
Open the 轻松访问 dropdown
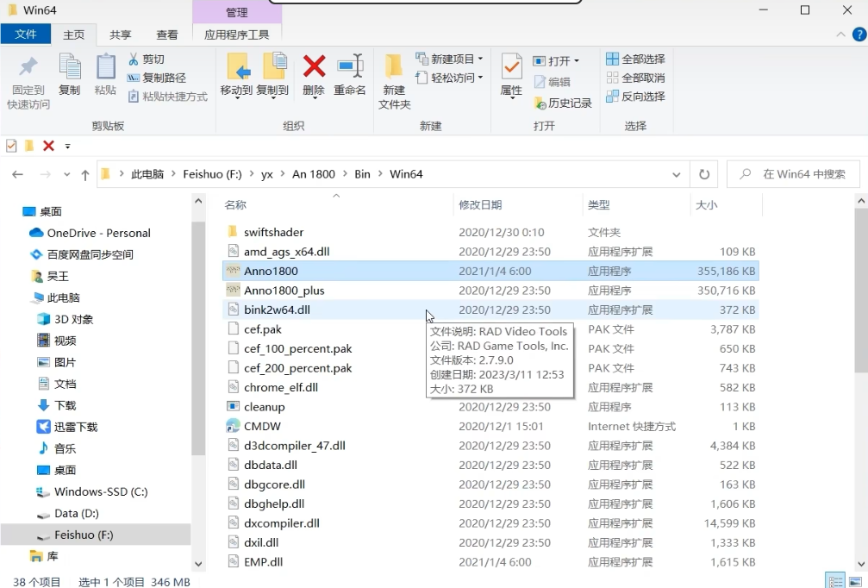[449, 78]
